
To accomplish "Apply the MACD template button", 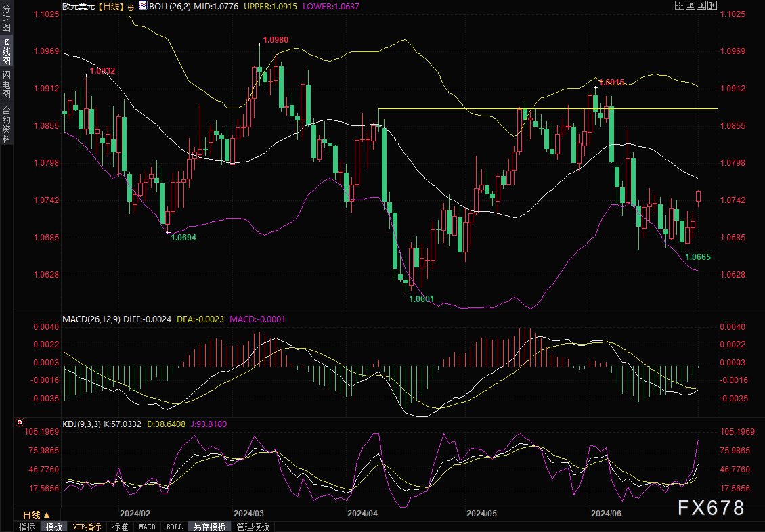I will [x=147, y=527].
